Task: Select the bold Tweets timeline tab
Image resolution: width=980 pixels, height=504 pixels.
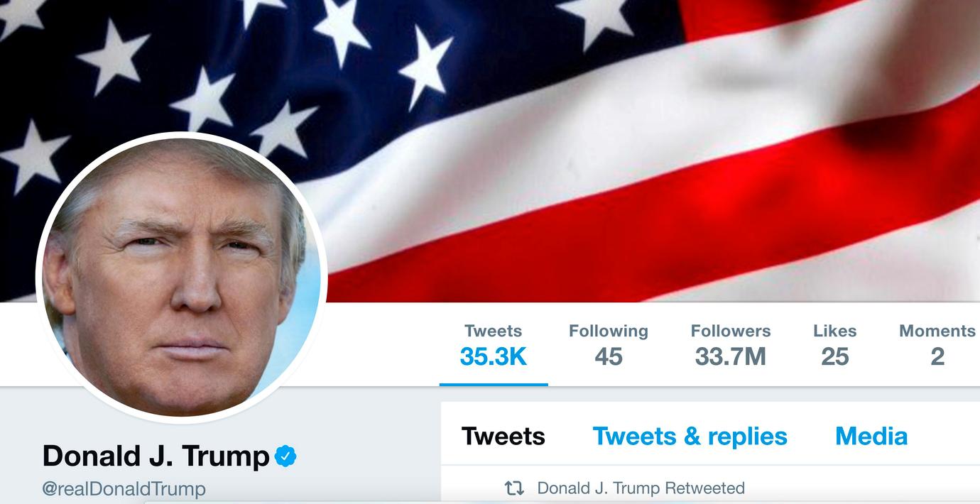Action: point(503,436)
